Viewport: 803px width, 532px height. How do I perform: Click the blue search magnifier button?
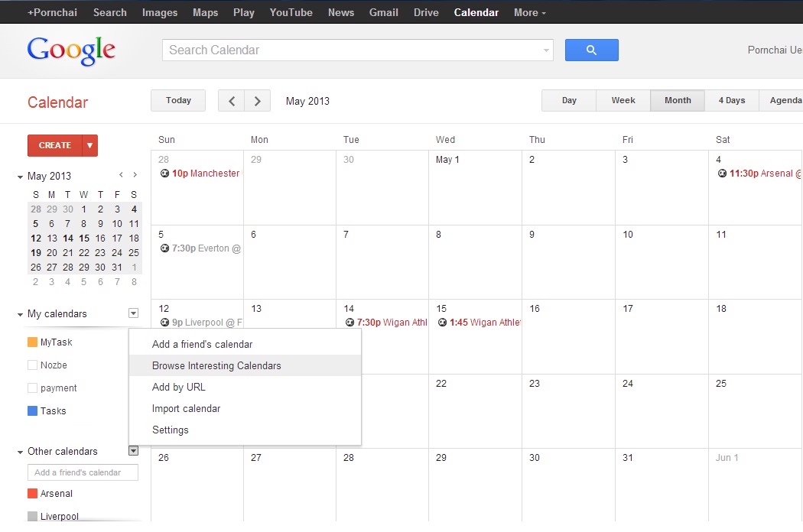point(591,50)
